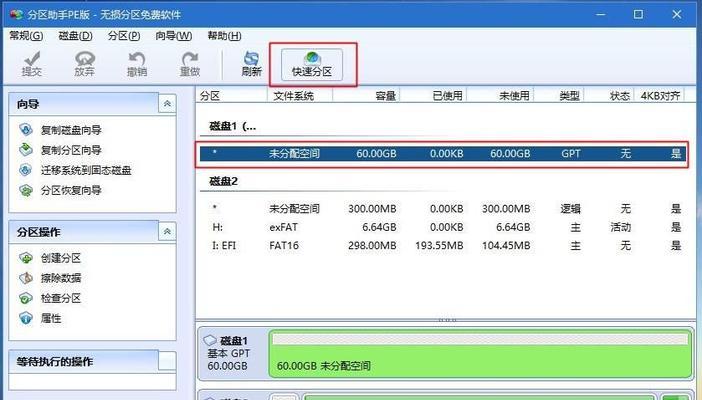Click the 4KB对齐 column header
The height and width of the screenshot is (400, 702).
[x=660, y=95]
